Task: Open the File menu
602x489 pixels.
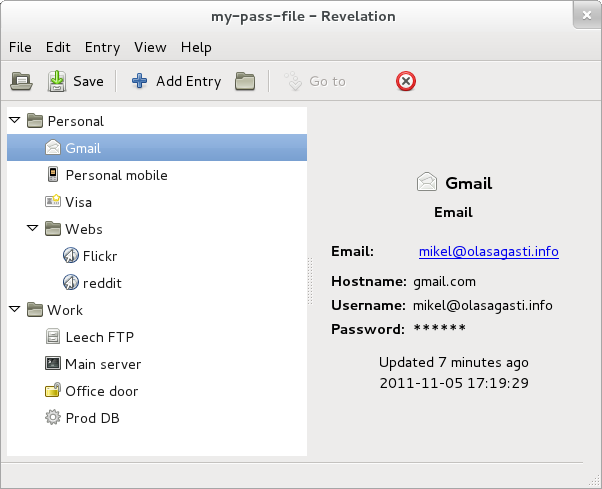Action: 20,47
